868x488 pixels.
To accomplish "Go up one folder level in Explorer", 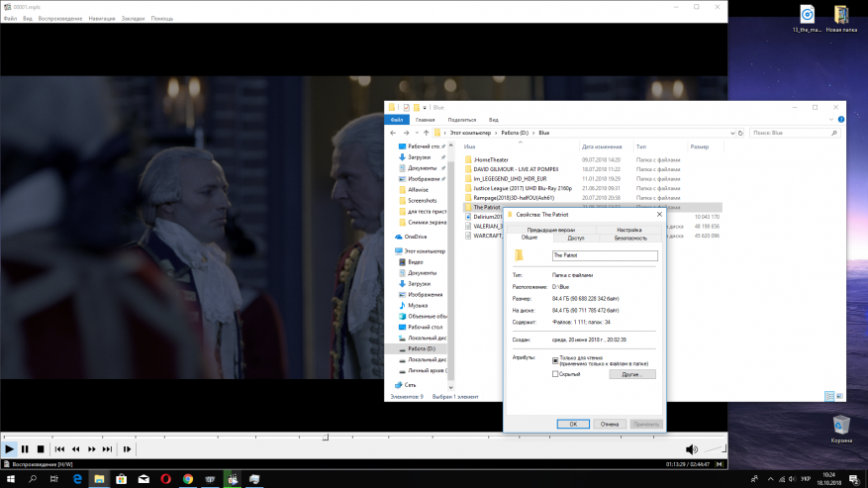I will click(426, 133).
